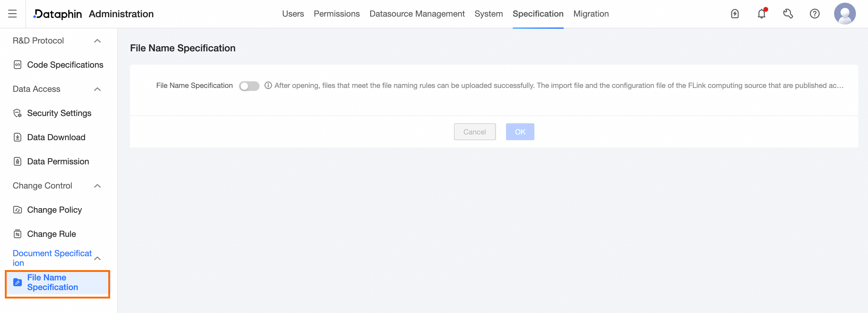The width and height of the screenshot is (868, 313).
Task: Click the Data Permission icon
Action: pos(18,162)
